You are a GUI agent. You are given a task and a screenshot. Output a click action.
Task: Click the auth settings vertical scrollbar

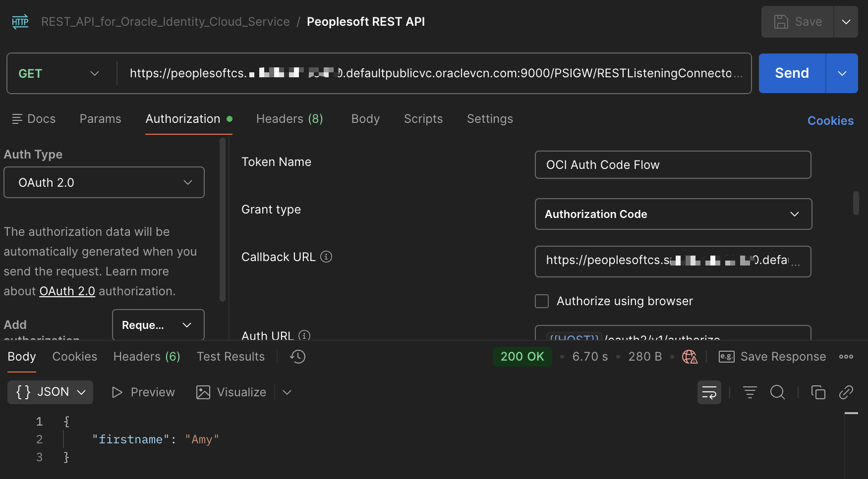tap(856, 203)
